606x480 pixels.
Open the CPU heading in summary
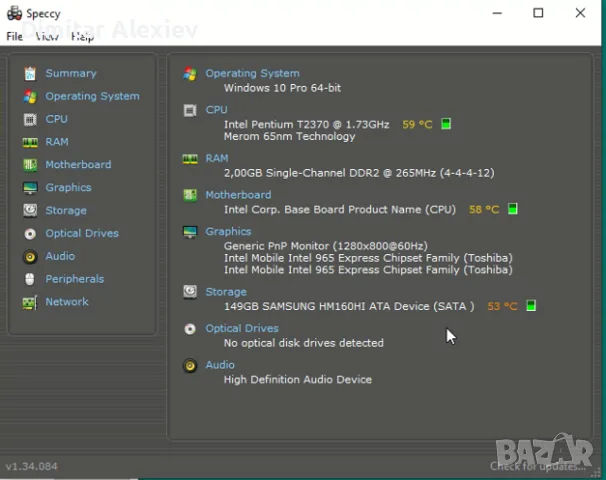[216, 110]
